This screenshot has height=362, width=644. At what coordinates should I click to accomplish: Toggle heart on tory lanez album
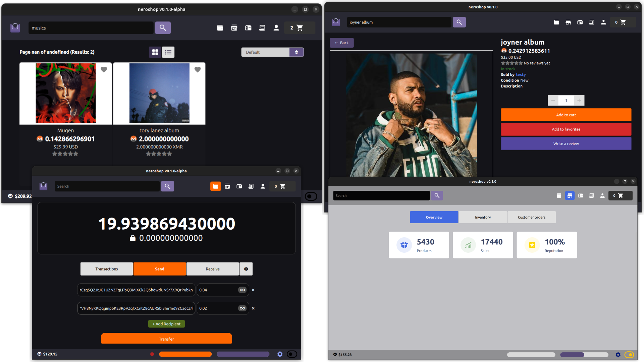(198, 69)
